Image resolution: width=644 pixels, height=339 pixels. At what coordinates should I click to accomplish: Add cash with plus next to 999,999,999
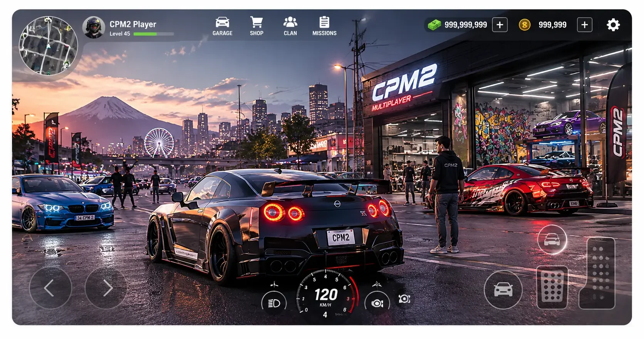[x=500, y=25]
